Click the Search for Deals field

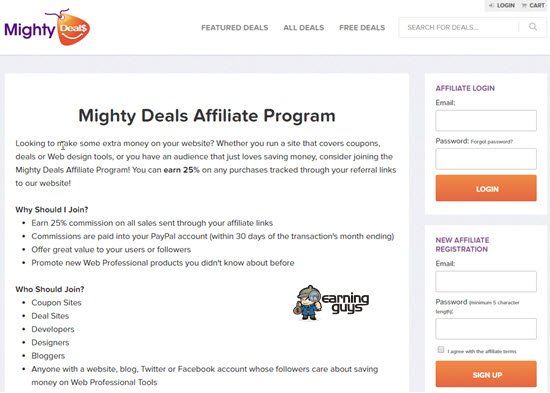point(459,27)
